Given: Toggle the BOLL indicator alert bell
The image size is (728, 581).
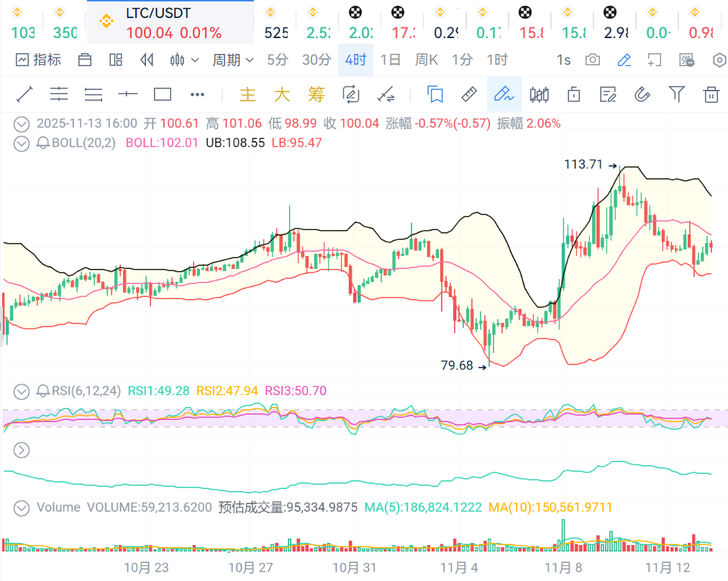Looking at the screenshot, I should [42, 143].
